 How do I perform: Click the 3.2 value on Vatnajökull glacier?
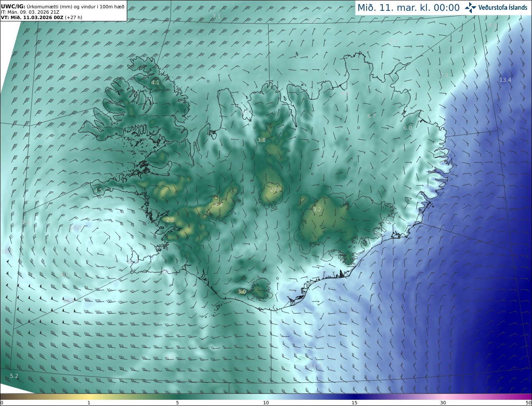tap(317, 209)
